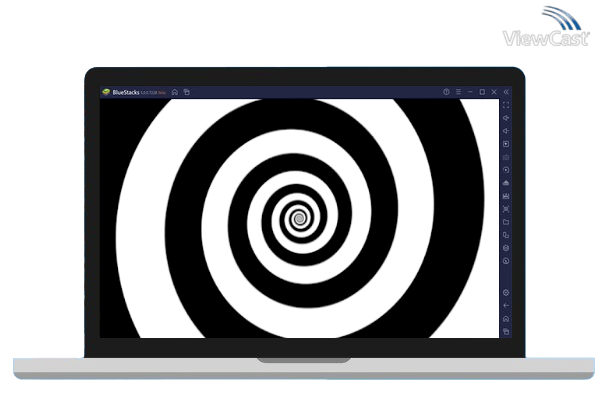This screenshot has height=414, width=602.
Task: Click the center of the hypnotic spiral
Action: [299, 219]
